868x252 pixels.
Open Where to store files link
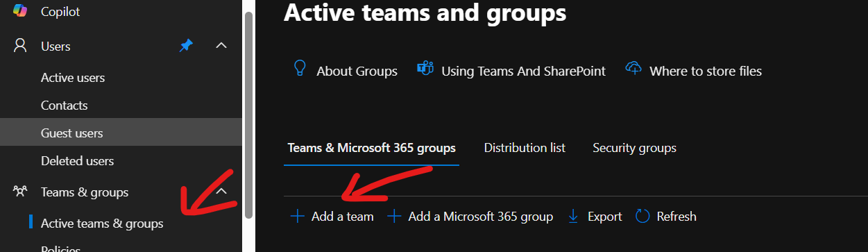tap(706, 71)
